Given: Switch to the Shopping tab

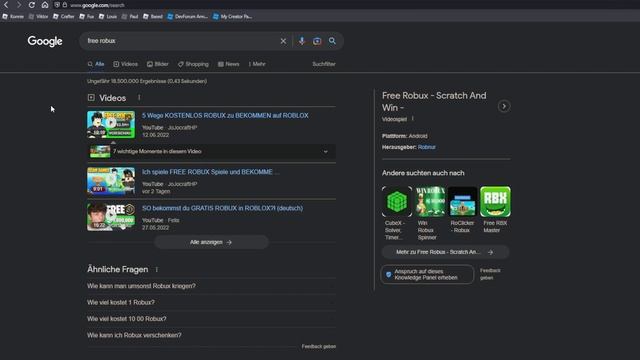Looking at the screenshot, I should click(193, 64).
